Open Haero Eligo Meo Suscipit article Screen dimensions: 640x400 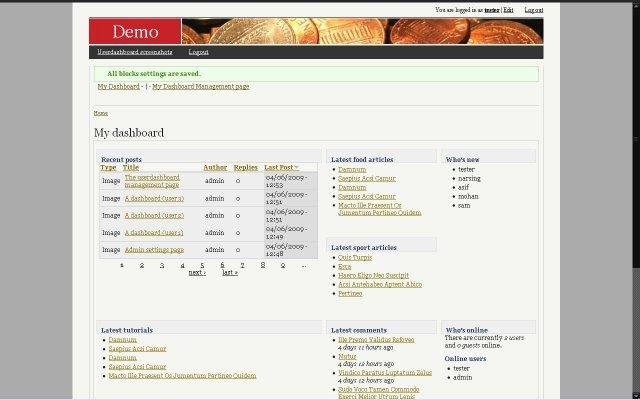(373, 276)
